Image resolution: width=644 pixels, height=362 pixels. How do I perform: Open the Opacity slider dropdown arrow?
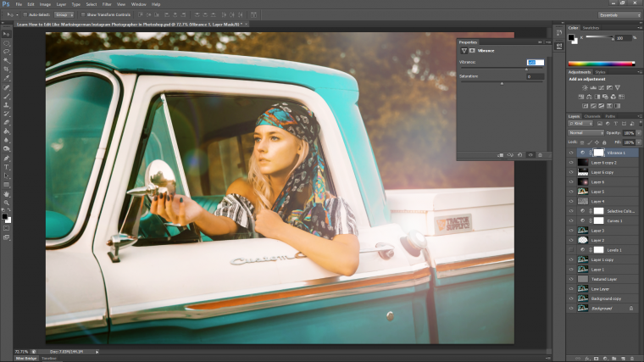coord(639,133)
